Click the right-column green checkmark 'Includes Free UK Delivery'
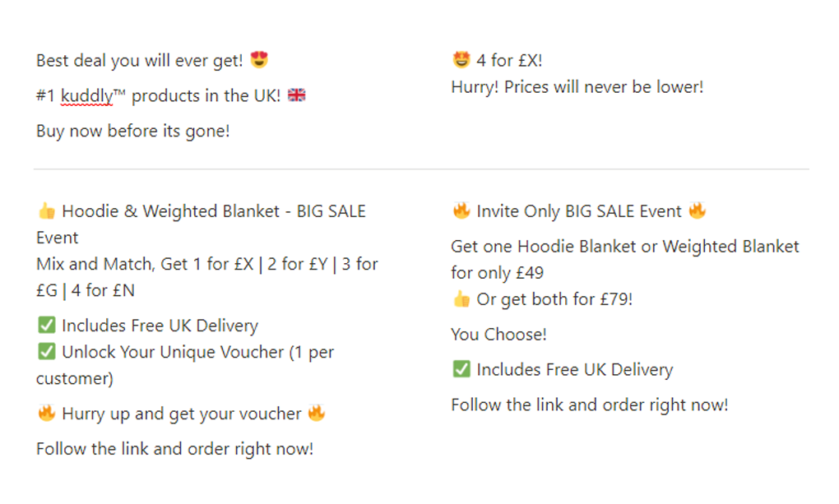 (x=461, y=368)
